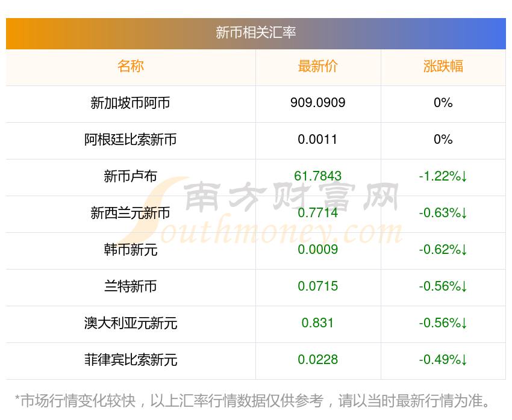Click the -1.22% change value

click(x=443, y=176)
